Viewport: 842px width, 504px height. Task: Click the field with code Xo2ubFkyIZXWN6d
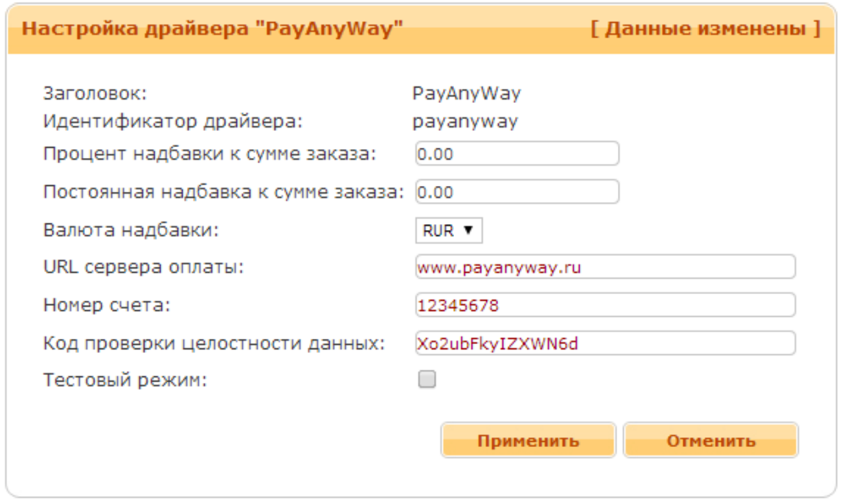(x=605, y=343)
